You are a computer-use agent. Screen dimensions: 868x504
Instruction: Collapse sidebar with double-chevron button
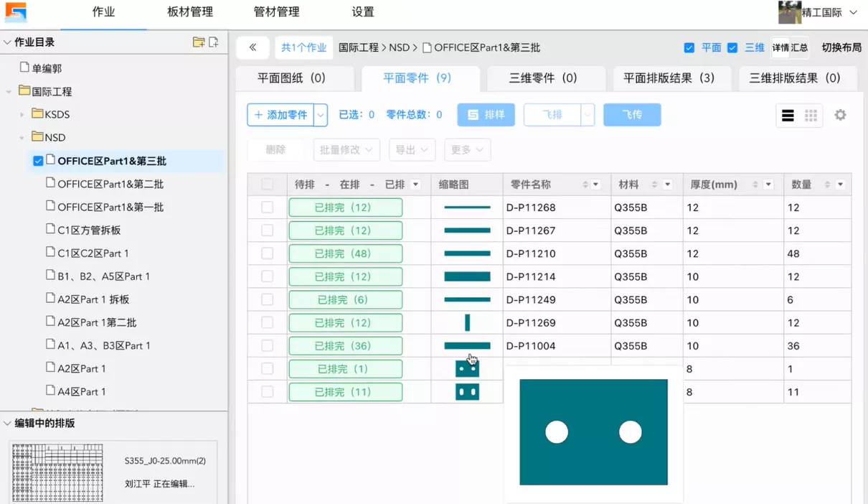pyautogui.click(x=253, y=47)
